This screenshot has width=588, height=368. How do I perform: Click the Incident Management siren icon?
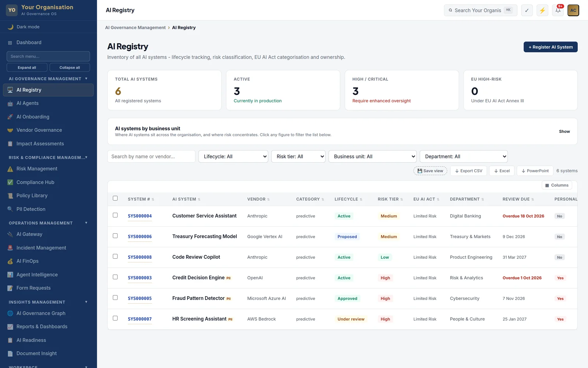click(10, 248)
